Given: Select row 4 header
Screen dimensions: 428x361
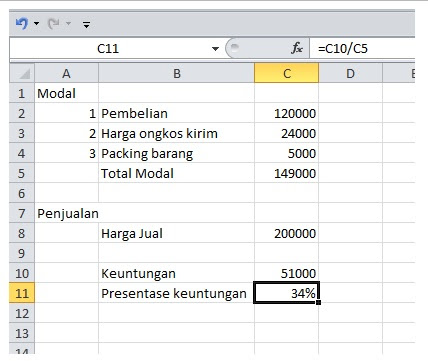Looking at the screenshot, I should click(22, 153).
